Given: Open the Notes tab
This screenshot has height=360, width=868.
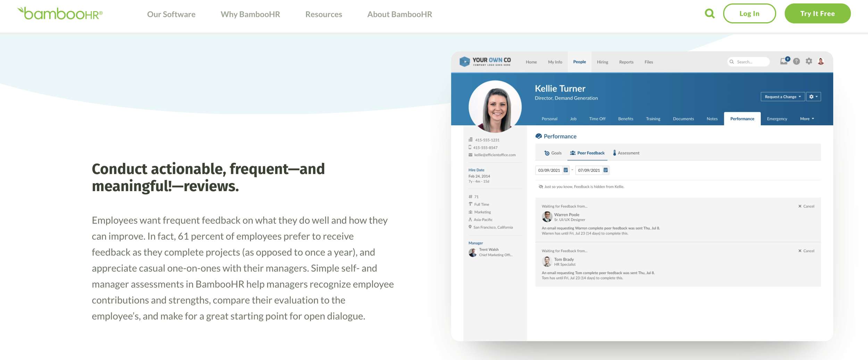Looking at the screenshot, I should (712, 119).
